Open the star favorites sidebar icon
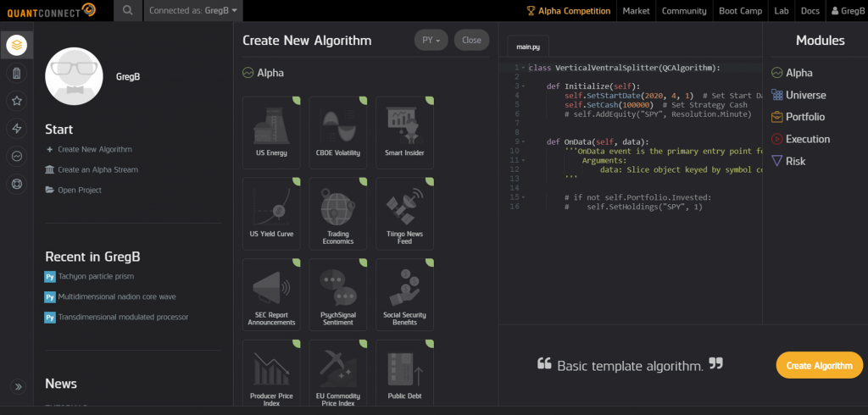Screen dimensions: 868x415 [17, 101]
